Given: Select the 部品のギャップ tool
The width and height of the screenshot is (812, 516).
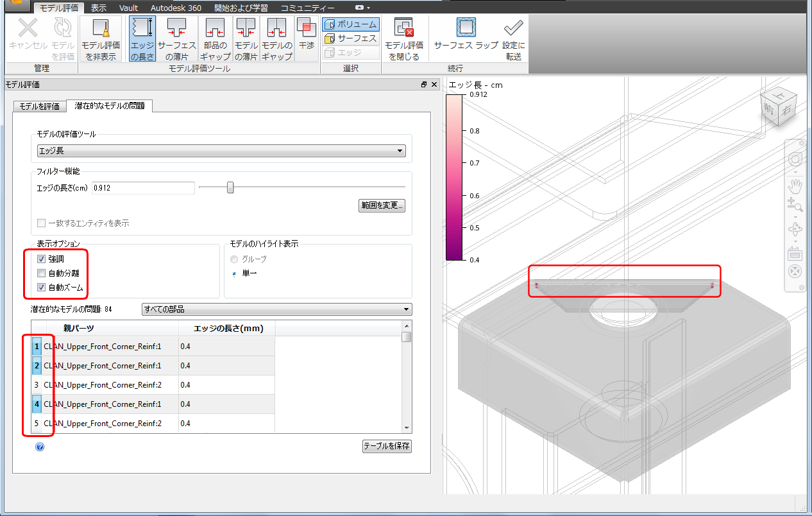Looking at the screenshot, I should 215,38.
